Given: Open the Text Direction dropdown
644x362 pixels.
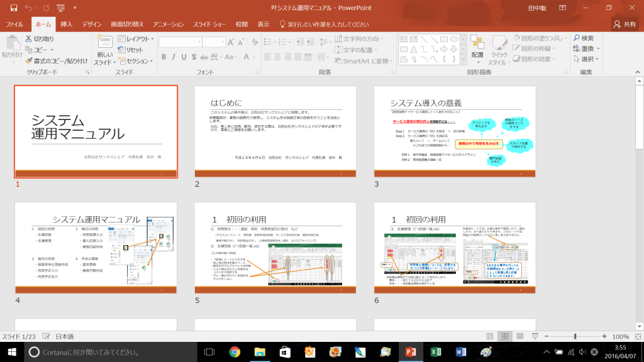Looking at the screenshot, I should [x=359, y=38].
